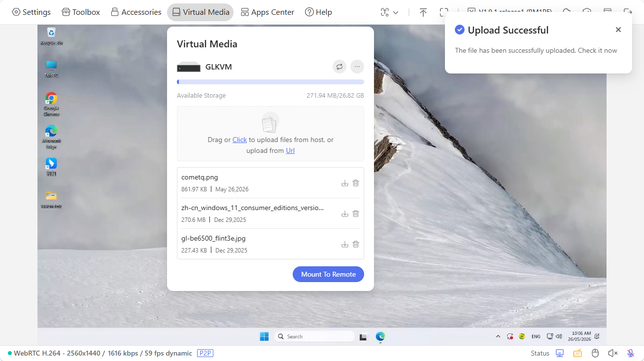Select the zh-cn_windows_11_consumer_editions file name
This screenshot has height=361, width=644.
click(253, 208)
